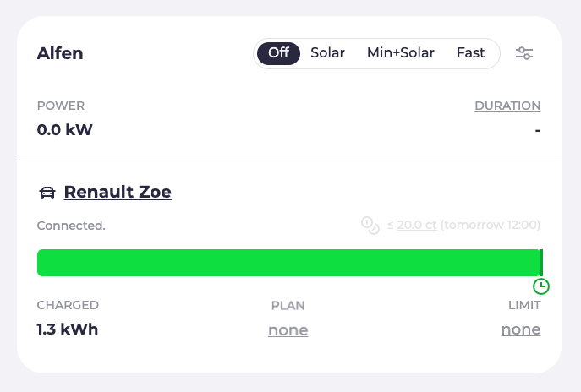
Task: Click the 1.3 kWh charged value
Action: coord(68,329)
